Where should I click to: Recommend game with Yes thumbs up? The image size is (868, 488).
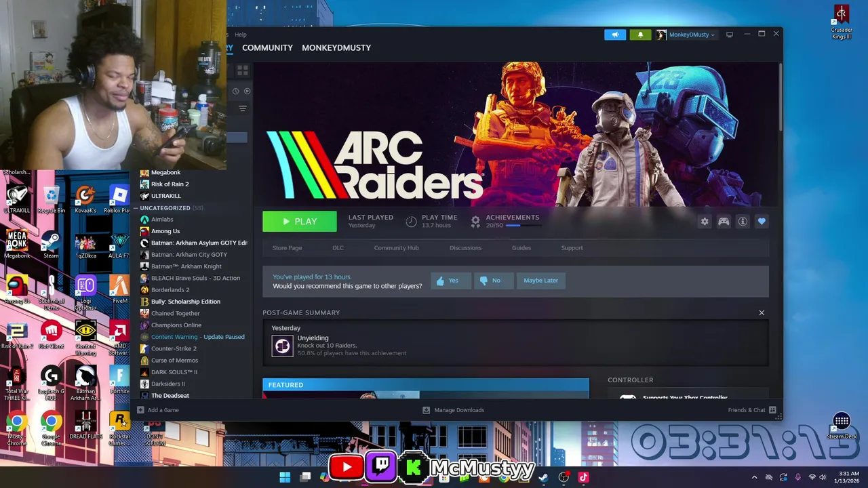(x=450, y=281)
